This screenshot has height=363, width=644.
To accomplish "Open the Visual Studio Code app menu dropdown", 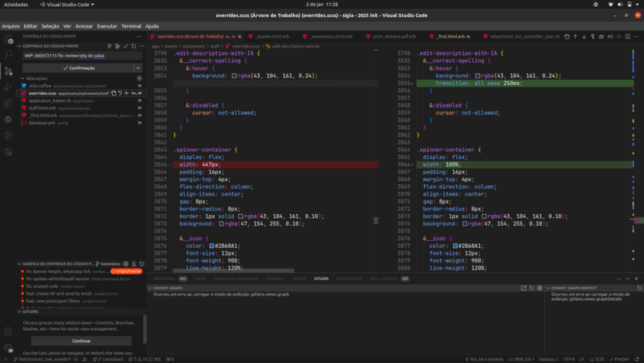I will pos(67,5).
